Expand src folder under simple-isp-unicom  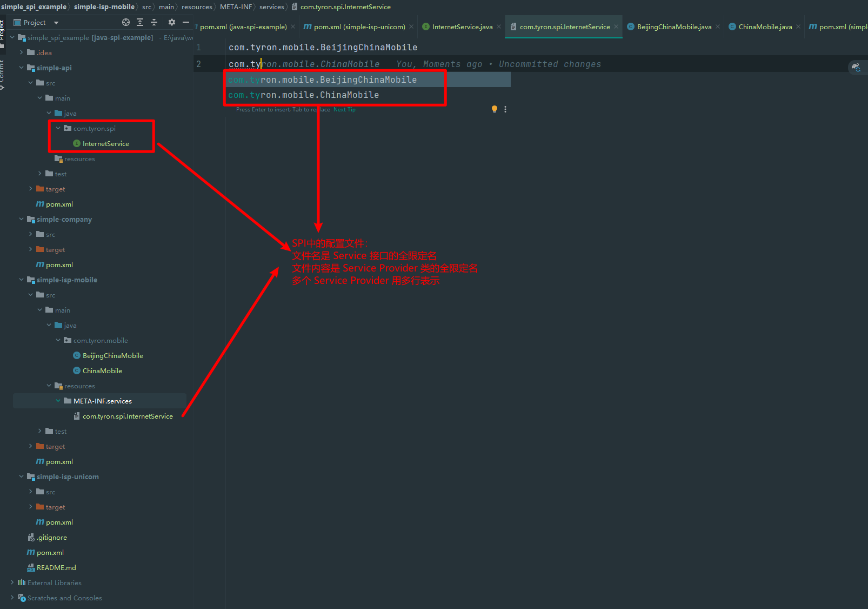(x=30, y=492)
